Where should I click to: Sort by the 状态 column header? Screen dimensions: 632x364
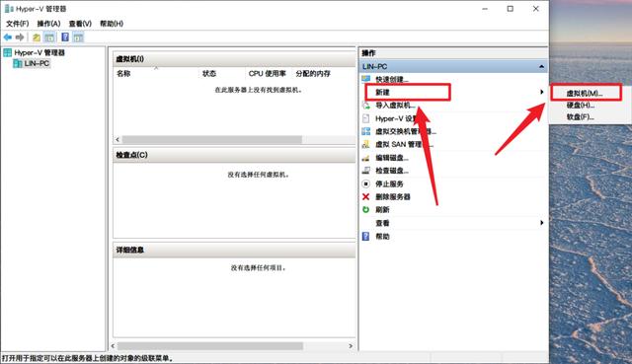point(209,74)
